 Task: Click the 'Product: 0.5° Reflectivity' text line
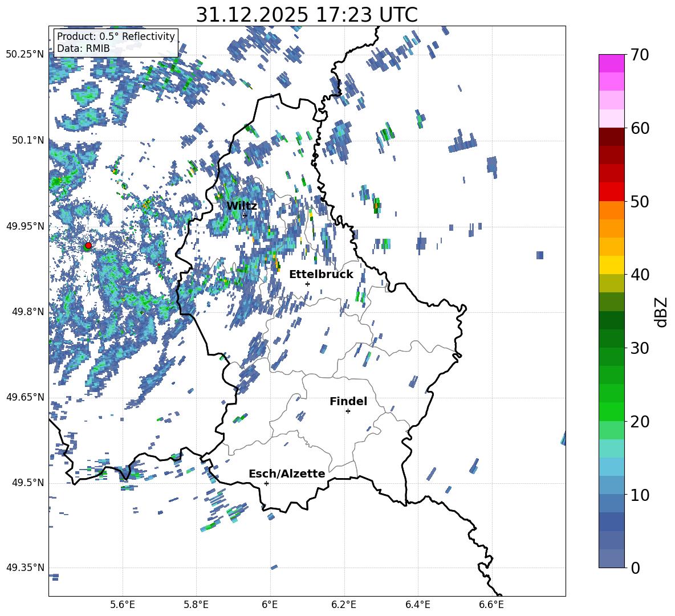tap(116, 36)
